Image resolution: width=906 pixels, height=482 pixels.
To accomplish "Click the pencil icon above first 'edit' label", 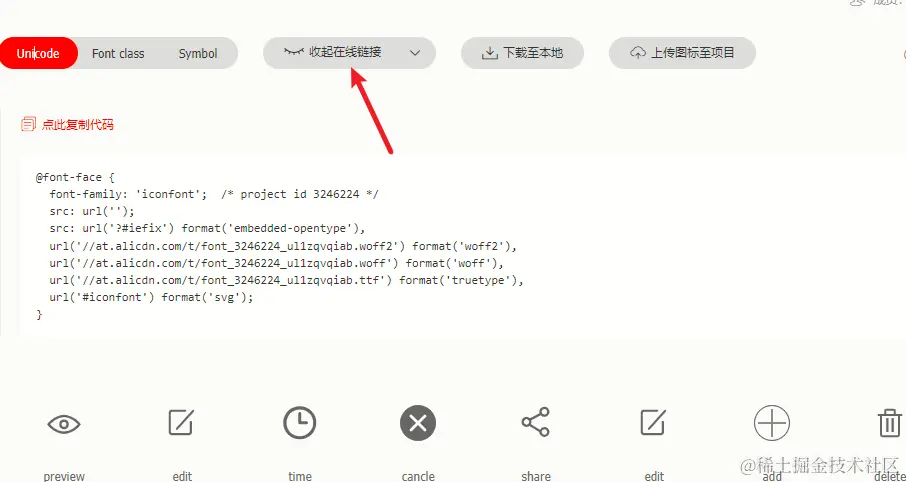I will (x=181, y=422).
